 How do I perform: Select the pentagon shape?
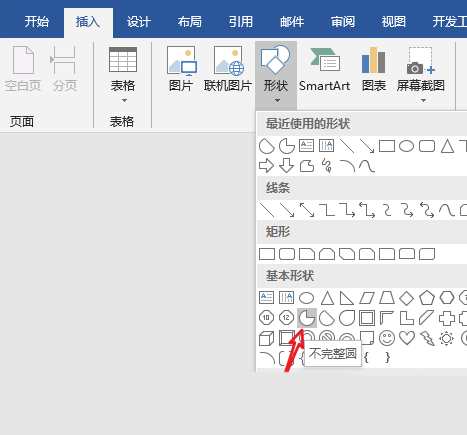(x=427, y=298)
